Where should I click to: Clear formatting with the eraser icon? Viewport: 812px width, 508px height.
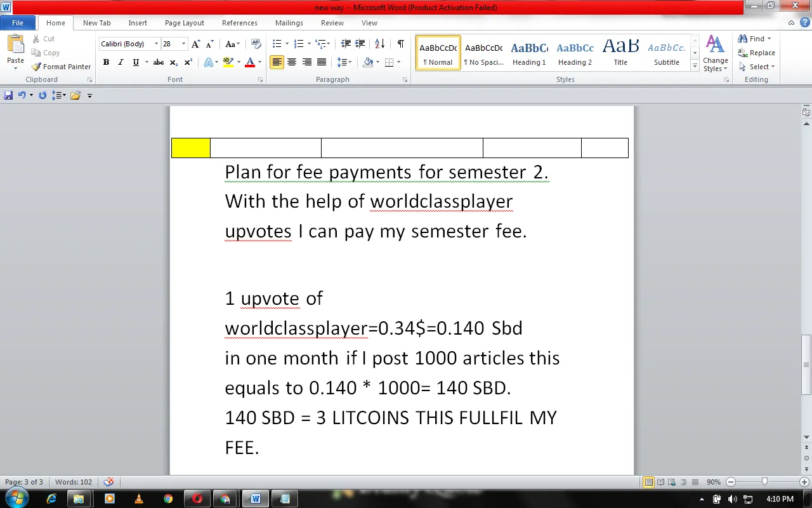(x=256, y=44)
